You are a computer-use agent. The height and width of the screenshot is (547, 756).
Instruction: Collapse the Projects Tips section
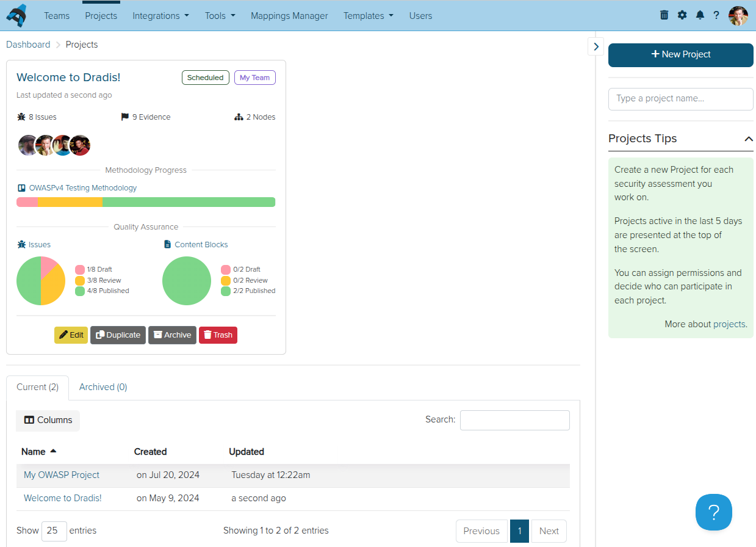click(x=749, y=139)
